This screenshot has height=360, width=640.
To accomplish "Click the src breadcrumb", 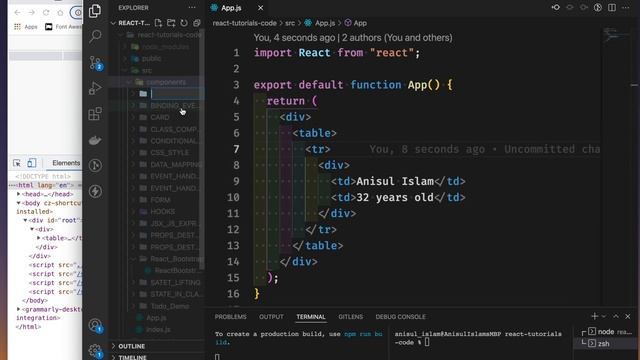I will (290, 23).
